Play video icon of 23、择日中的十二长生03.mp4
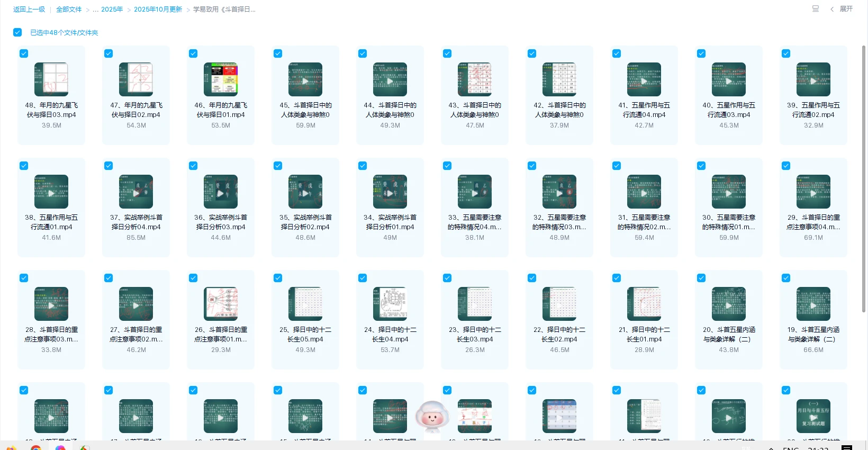The width and height of the screenshot is (868, 450). coord(475,304)
